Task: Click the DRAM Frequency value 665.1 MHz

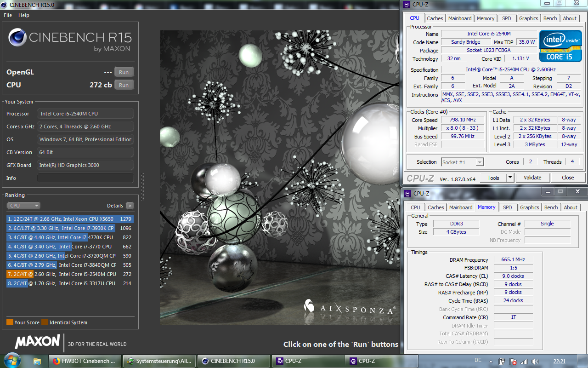Action: coord(513,259)
